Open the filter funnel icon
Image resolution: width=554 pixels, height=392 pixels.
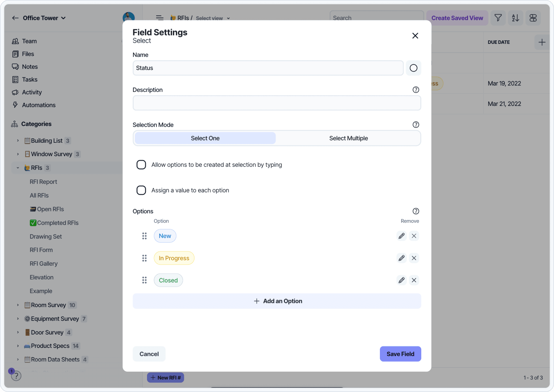[498, 18]
